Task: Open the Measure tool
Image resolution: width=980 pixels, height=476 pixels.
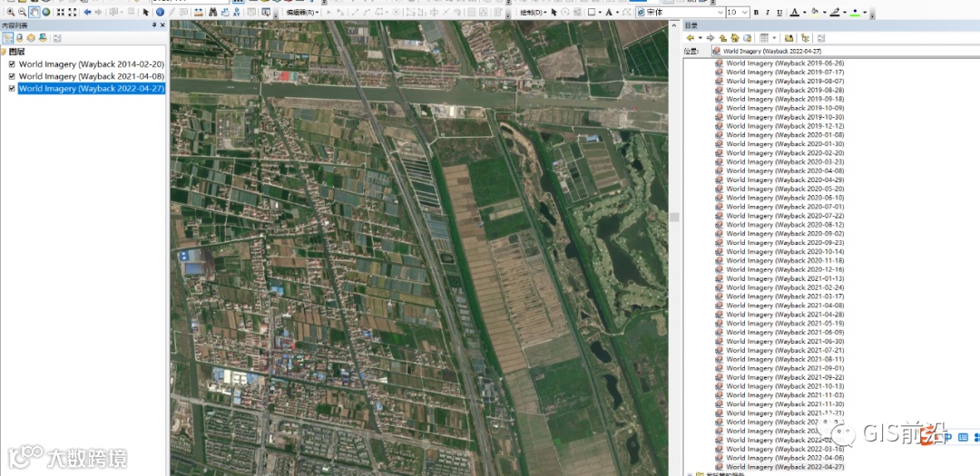Action: click(x=198, y=12)
